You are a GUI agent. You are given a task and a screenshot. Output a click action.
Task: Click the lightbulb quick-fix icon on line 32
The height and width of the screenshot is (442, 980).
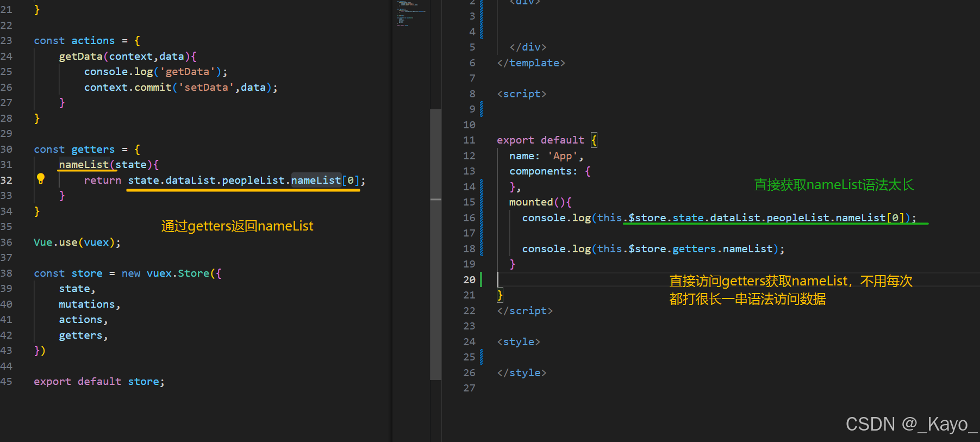tap(41, 178)
